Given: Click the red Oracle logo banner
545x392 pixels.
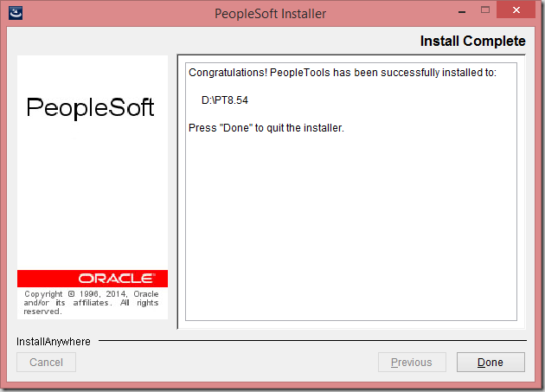Looking at the screenshot, I should (93, 279).
